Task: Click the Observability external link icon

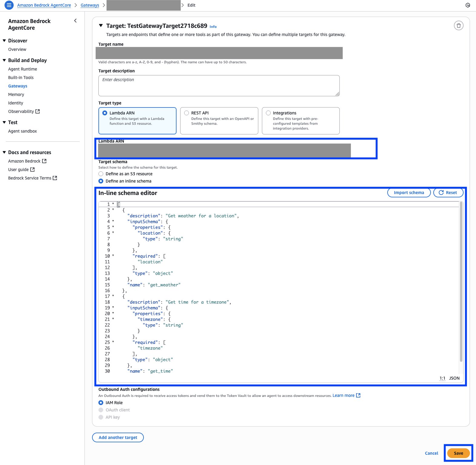Action: [38, 111]
